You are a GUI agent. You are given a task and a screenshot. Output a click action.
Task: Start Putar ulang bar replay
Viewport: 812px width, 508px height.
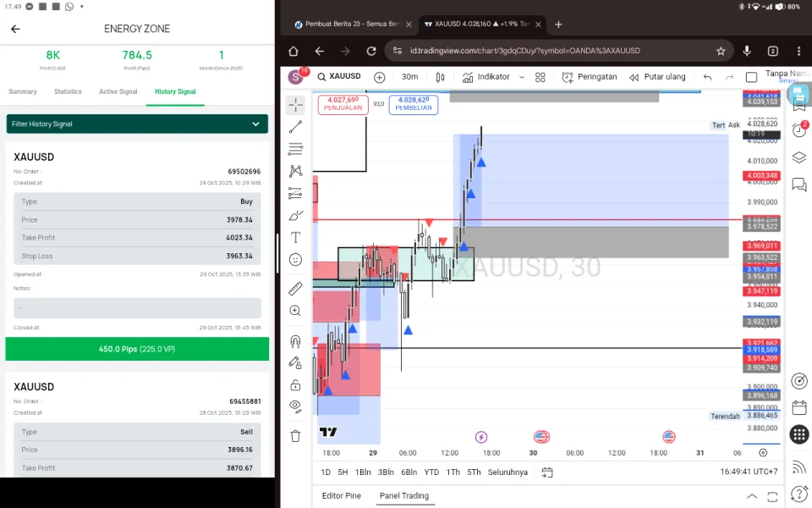[x=657, y=77]
